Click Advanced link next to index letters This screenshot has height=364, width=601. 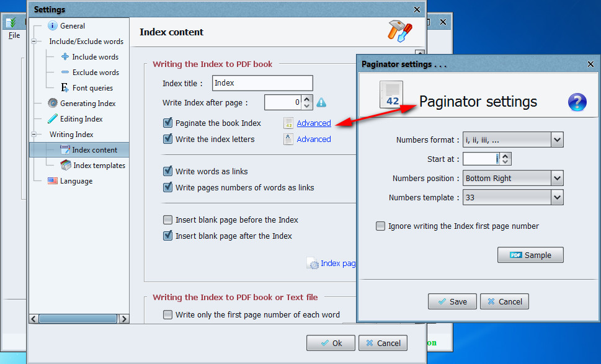314,139
